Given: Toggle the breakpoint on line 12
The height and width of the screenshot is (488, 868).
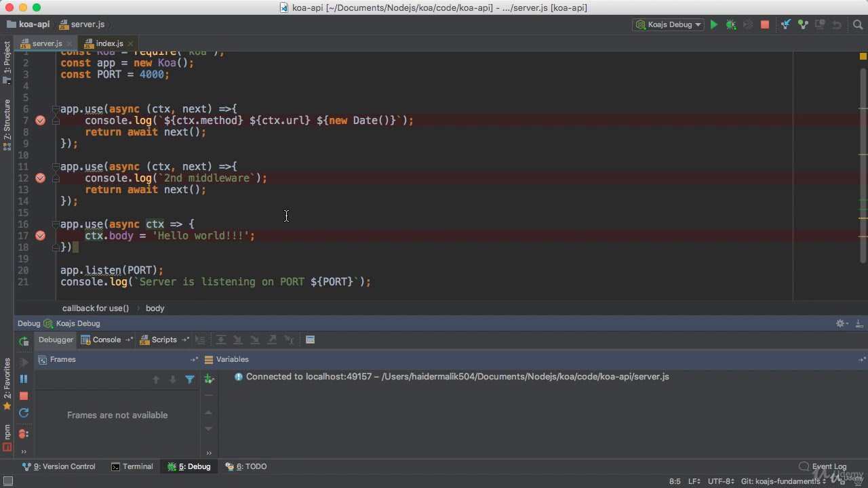Looking at the screenshot, I should [40, 178].
